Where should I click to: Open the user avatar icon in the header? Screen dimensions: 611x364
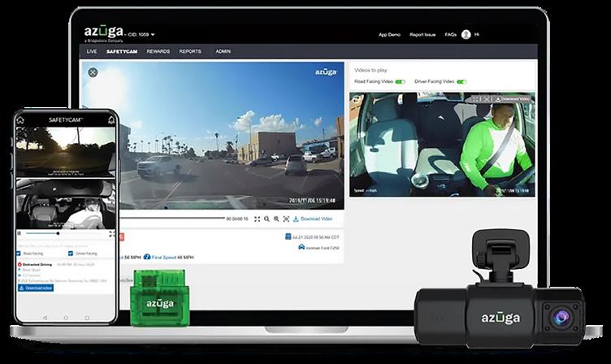click(466, 35)
